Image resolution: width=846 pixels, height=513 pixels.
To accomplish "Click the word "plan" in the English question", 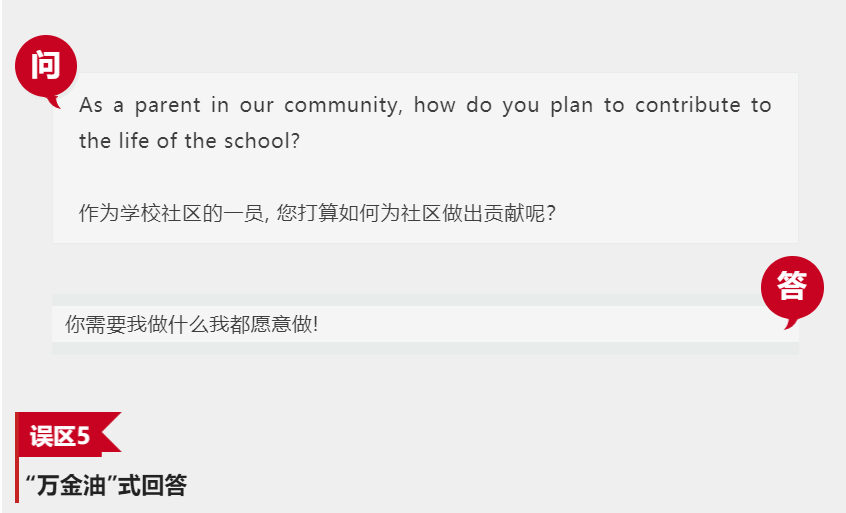I will 571,105.
